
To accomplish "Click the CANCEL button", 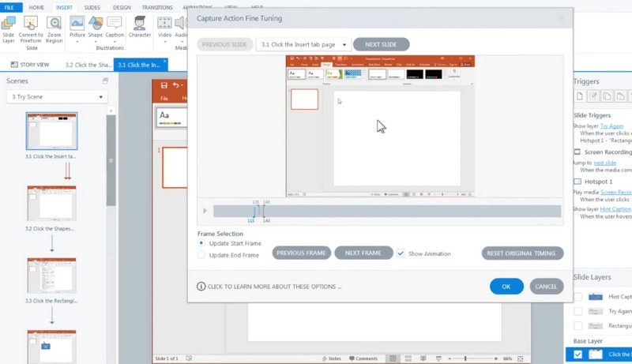I will tap(546, 287).
